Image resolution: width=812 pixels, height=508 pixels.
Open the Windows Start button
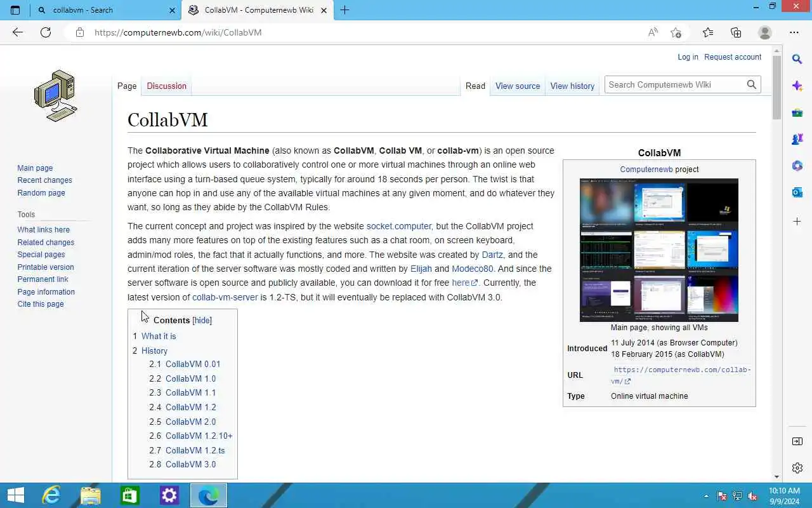click(15, 495)
